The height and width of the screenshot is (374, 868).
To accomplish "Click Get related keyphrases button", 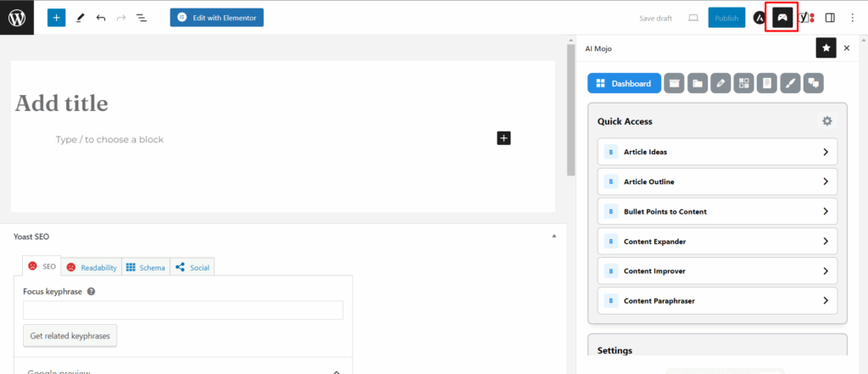I will (70, 336).
